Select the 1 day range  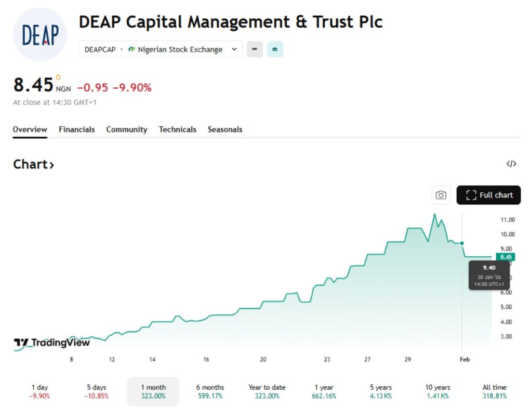pyautogui.click(x=39, y=391)
